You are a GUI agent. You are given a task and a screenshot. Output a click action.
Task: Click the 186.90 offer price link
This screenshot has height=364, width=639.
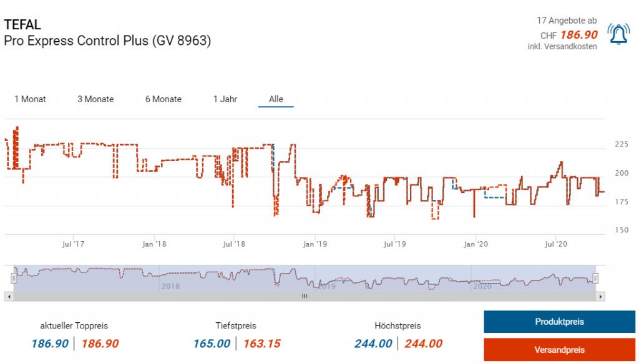click(579, 35)
